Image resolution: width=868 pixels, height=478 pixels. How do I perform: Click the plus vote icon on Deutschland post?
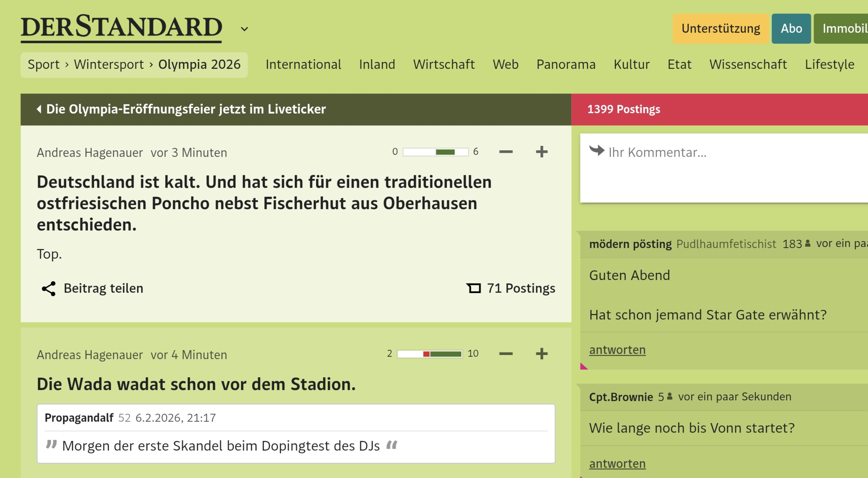(x=541, y=152)
